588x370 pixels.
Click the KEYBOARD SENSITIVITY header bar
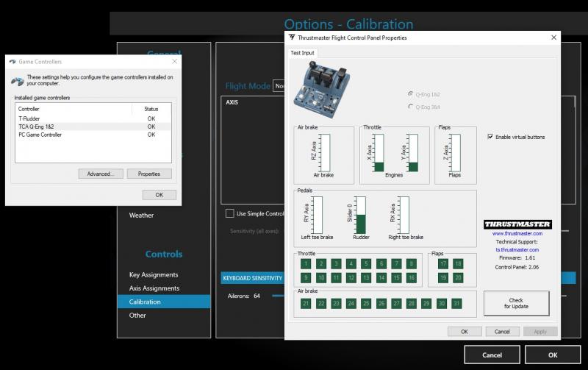[x=398, y=278]
